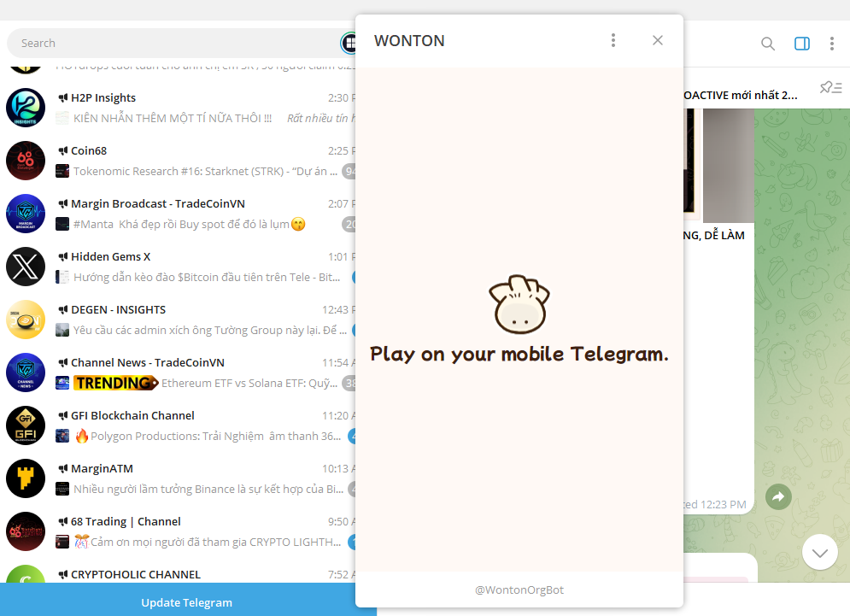
Task: Click the wonton dumpling mascot image
Action: 519,303
